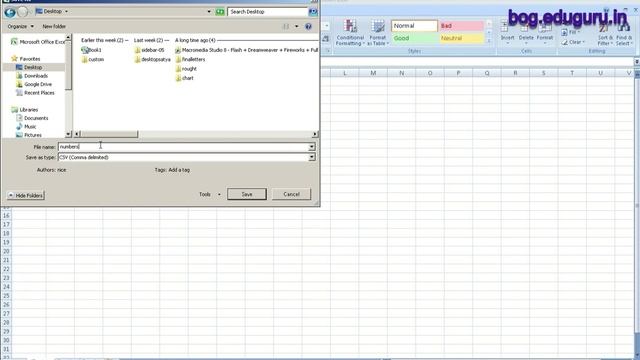
Task: Click the Cancel button
Action: (x=291, y=194)
